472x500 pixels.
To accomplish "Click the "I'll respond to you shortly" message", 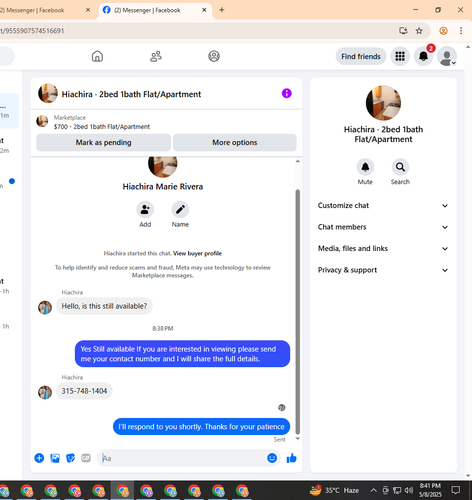I will (201, 427).
